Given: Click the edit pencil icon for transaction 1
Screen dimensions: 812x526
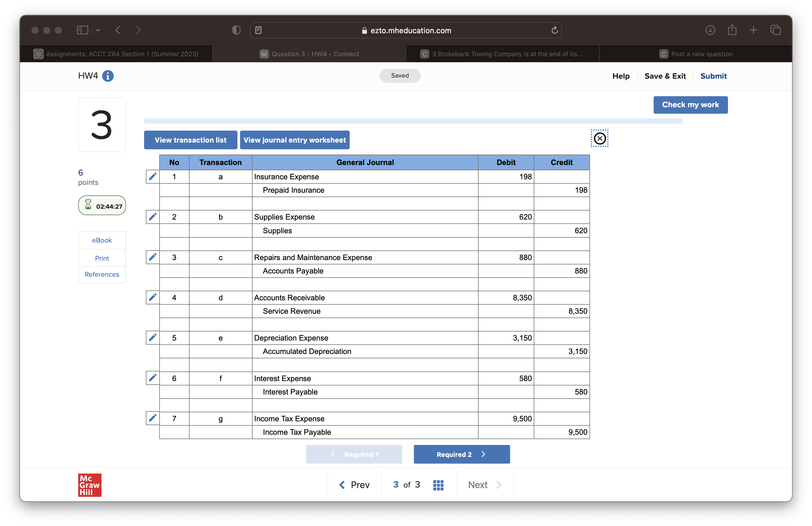Looking at the screenshot, I should 153,176.
